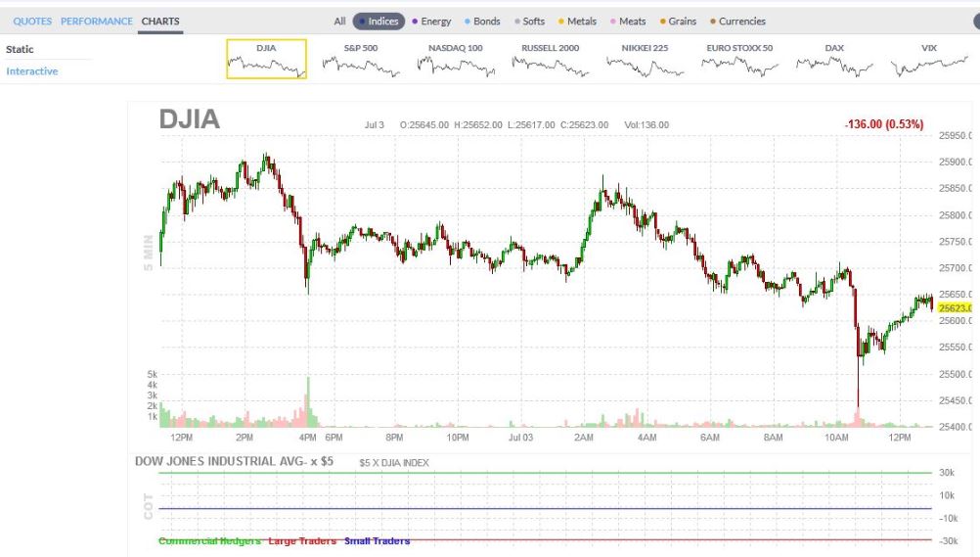Select the S&P 500 mini chart
This screenshot has height=557, width=980.
click(361, 60)
